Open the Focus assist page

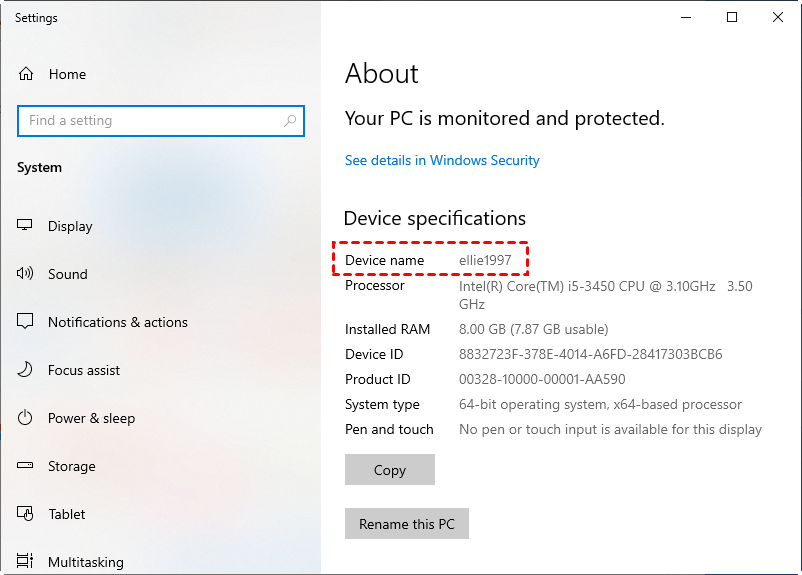coord(84,370)
